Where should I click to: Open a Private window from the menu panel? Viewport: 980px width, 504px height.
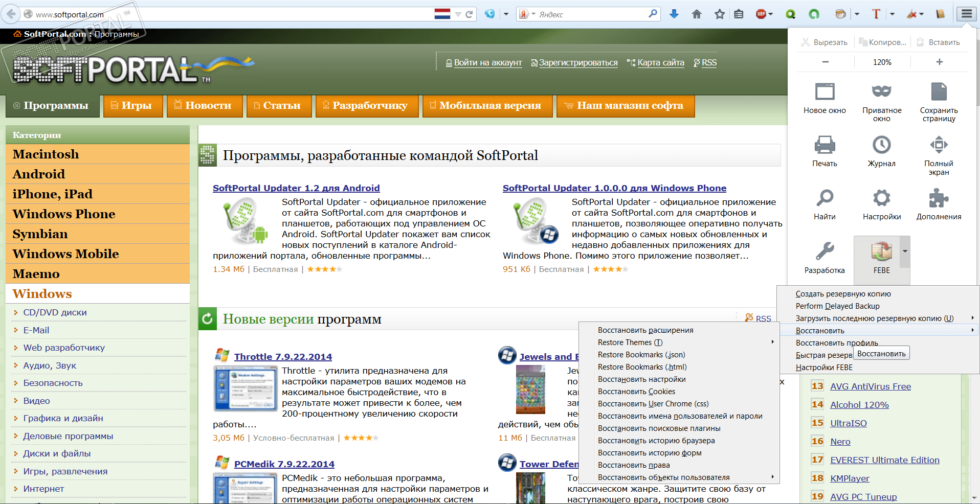(x=882, y=103)
